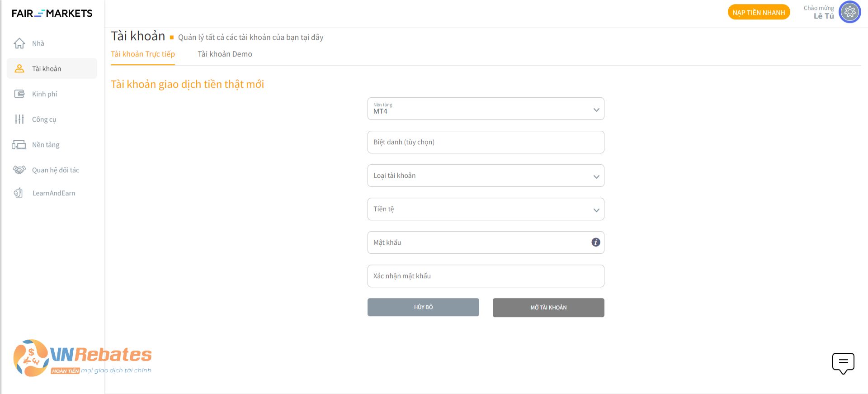Click the Nền tảng devices icon

pos(19,145)
